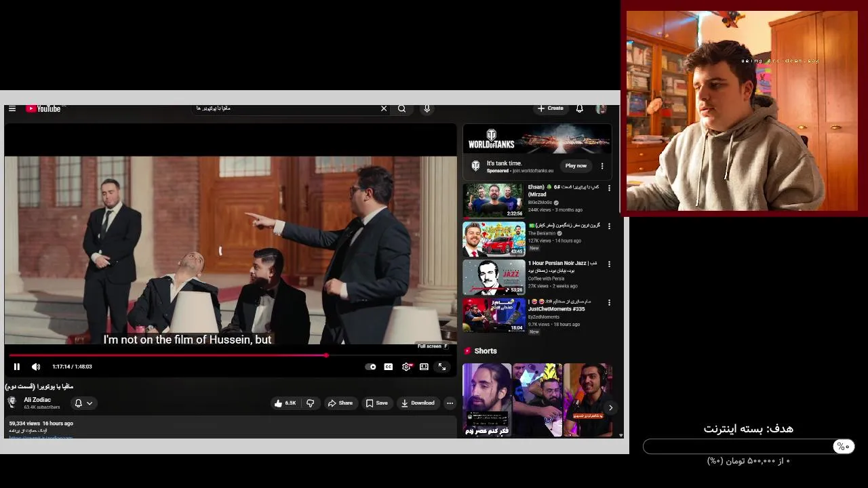
Task: Click Play now on the World of Tanks ad
Action: (576, 165)
